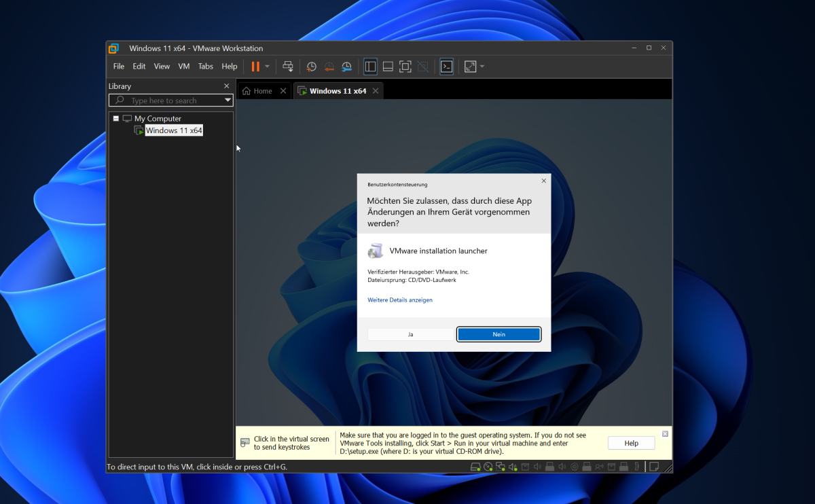Take a snapshot of the virtual machine
This screenshot has height=504, width=815.
click(x=311, y=66)
